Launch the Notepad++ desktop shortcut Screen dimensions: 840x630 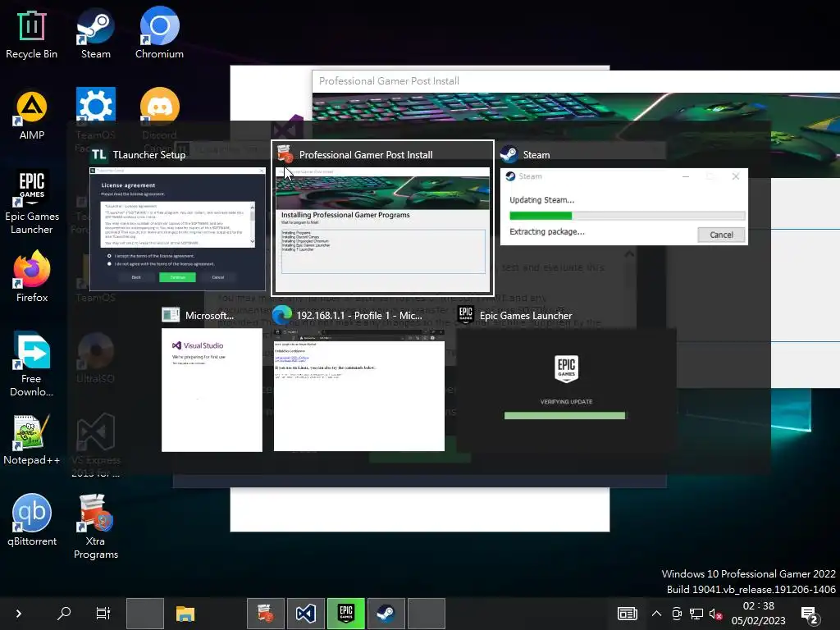(32, 440)
